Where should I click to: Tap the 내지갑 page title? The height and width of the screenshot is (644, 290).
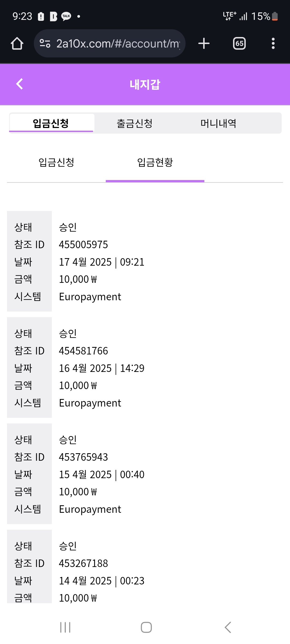pos(145,85)
